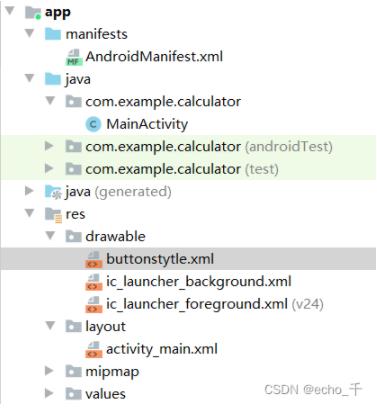
Task: Collapse the manifests folder arrow
Action: (x=30, y=33)
